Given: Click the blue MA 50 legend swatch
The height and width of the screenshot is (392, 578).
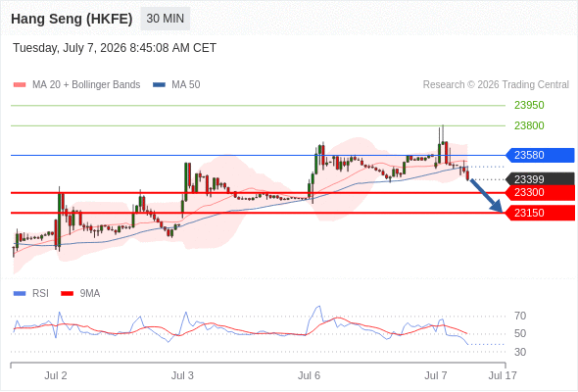Looking at the screenshot, I should [159, 85].
